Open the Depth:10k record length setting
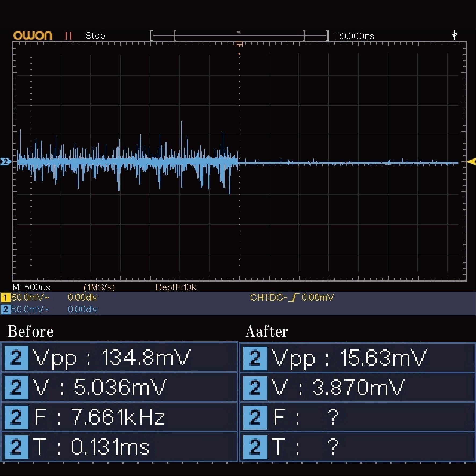The width and height of the screenshot is (476, 476). point(176,287)
